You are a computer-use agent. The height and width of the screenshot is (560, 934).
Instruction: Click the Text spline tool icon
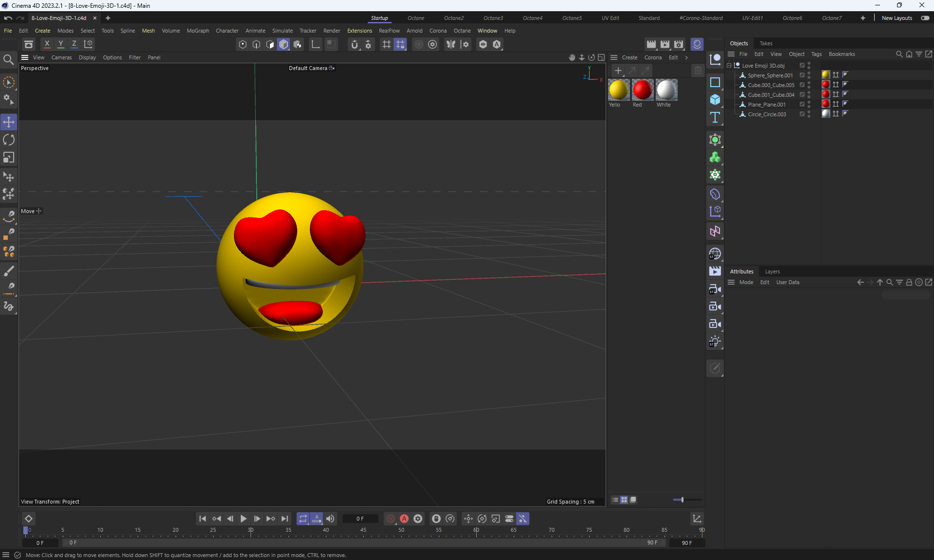point(715,117)
